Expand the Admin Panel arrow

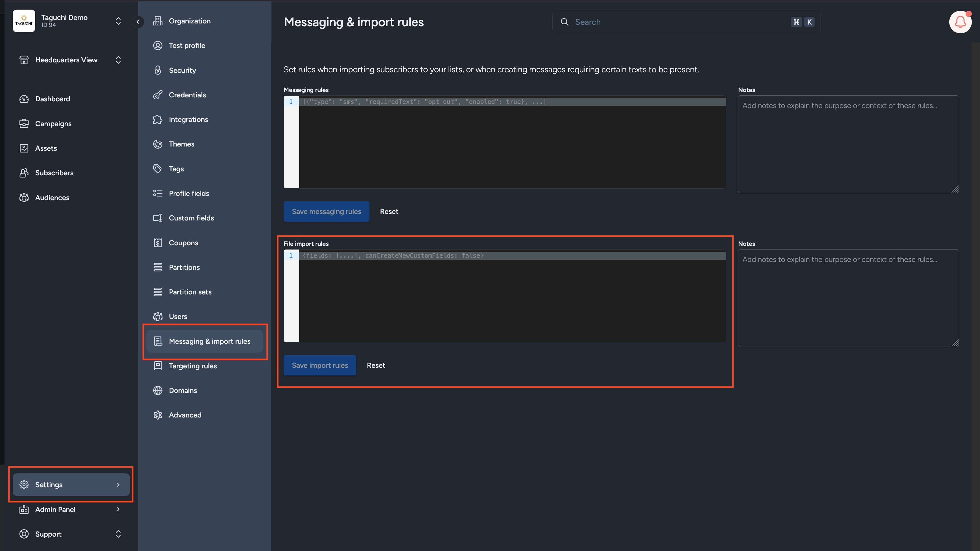point(118,509)
